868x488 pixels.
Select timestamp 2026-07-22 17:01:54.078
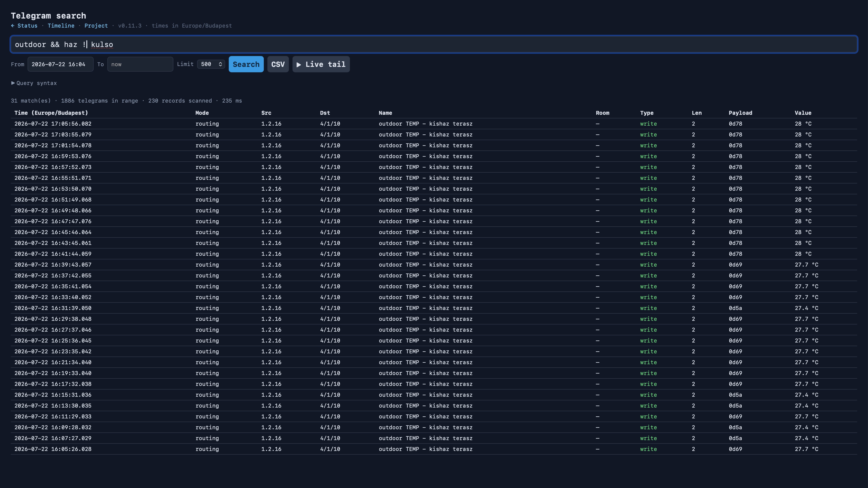tap(53, 145)
